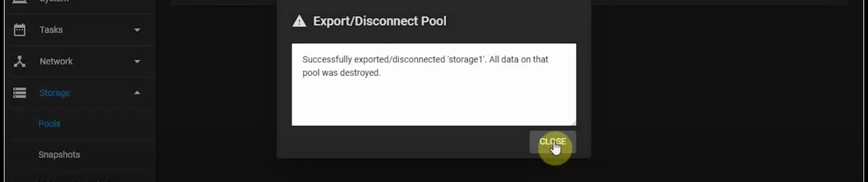Click the Export/Disconnect Pool dialog title

coord(379,21)
